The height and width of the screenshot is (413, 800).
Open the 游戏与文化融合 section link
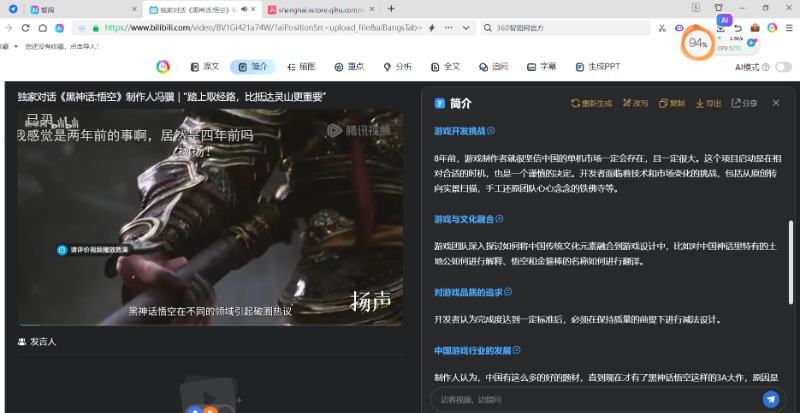[464, 219]
